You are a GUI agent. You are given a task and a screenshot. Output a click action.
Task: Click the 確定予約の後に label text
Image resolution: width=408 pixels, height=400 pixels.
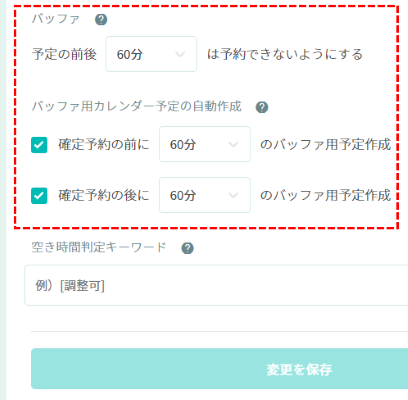click(104, 195)
